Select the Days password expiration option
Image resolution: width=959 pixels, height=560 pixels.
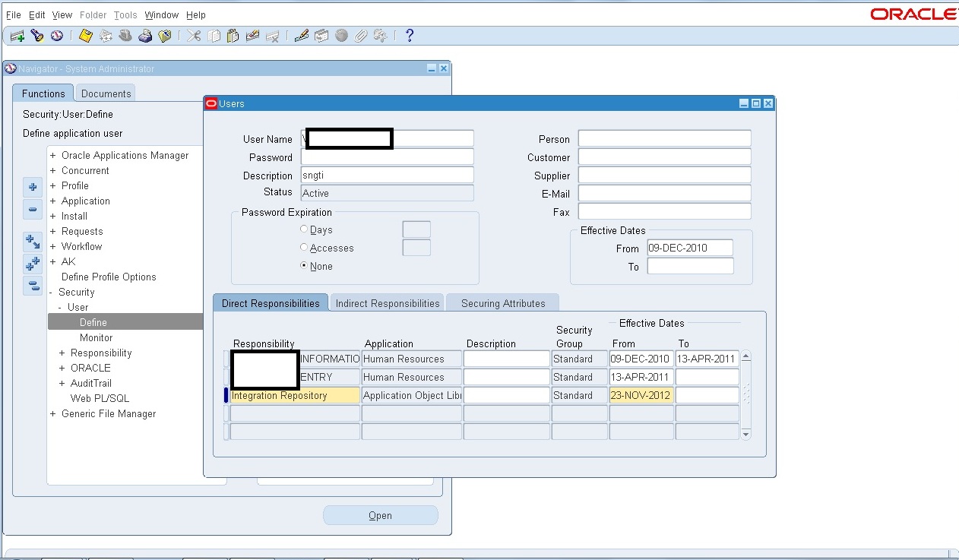point(303,229)
